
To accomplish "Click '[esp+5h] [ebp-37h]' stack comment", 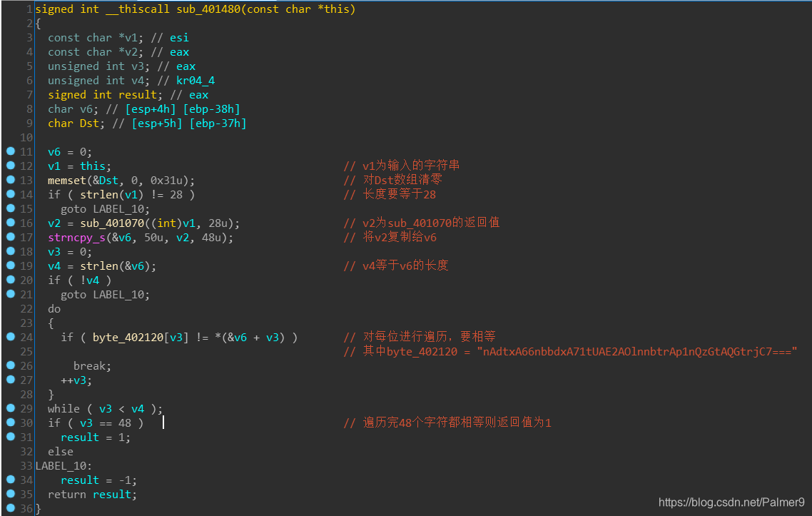I will 189,123.
